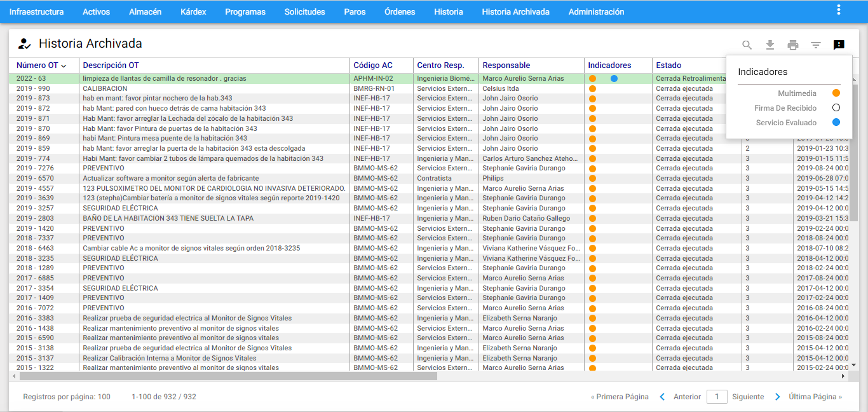The image size is (868, 412).
Task: Open the Kárdex menu
Action: coord(193,11)
